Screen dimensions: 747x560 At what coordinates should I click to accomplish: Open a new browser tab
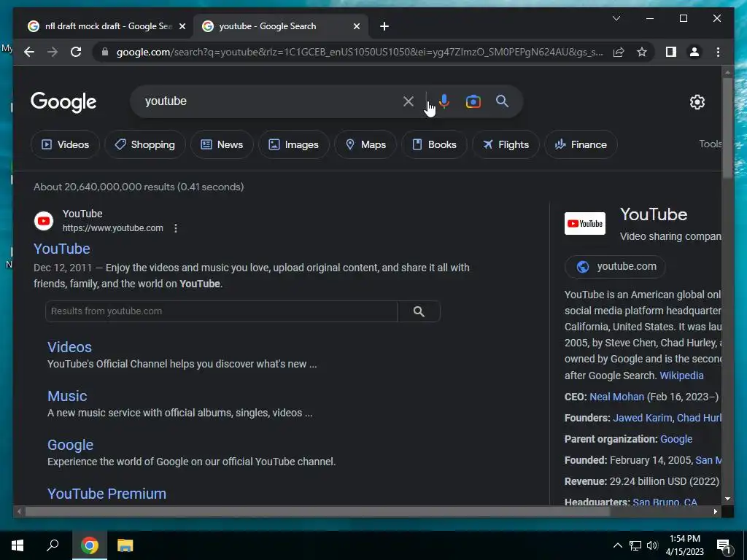click(384, 26)
